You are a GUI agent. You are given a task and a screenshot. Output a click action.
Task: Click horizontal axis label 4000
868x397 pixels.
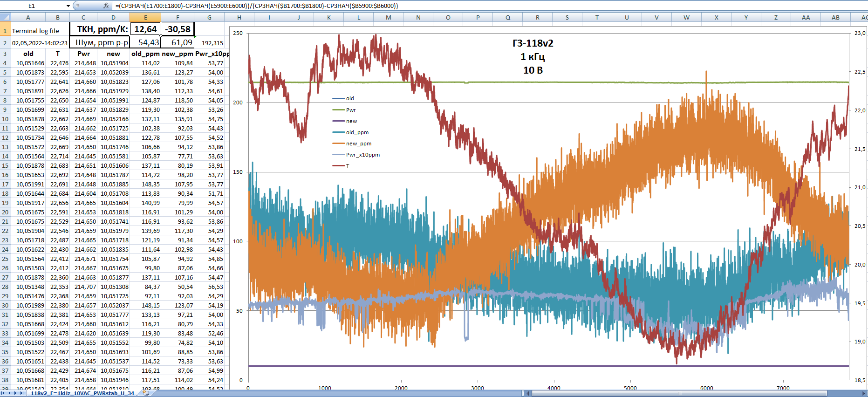[554, 388]
